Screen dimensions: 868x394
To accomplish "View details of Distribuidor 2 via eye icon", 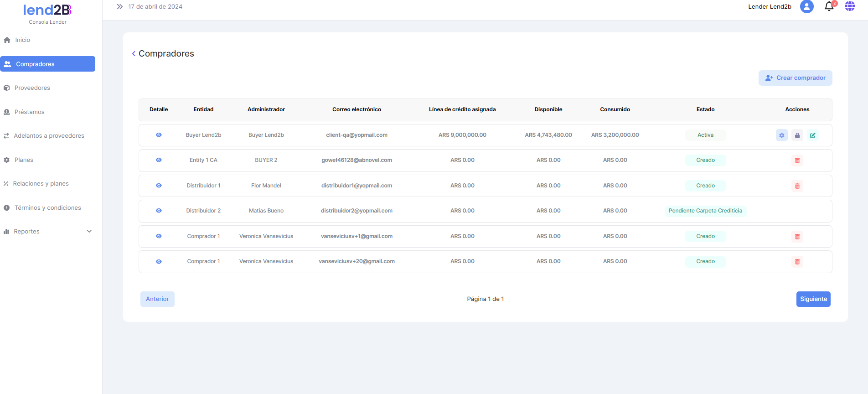I will (x=159, y=211).
